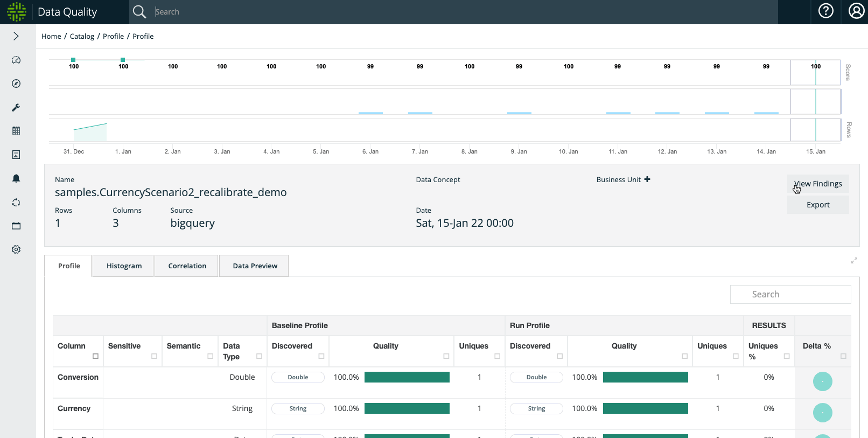The height and width of the screenshot is (438, 868).
Task: Open the dashboard gauge icon in sidebar
Action: click(x=16, y=60)
